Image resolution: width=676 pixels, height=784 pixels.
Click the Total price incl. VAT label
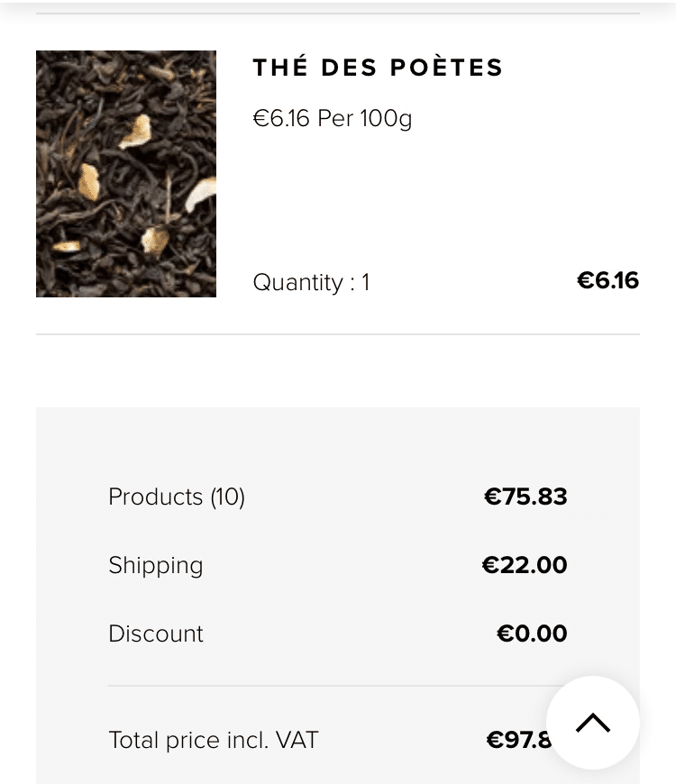214,740
